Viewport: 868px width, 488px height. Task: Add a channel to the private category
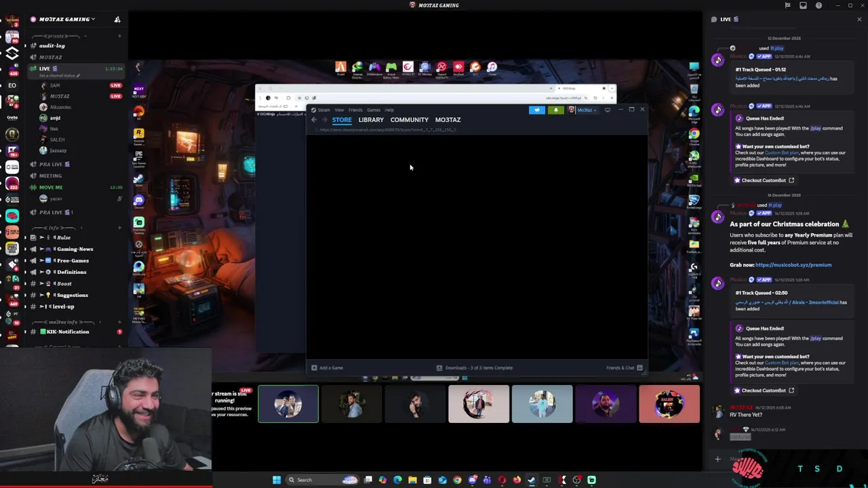tap(119, 36)
